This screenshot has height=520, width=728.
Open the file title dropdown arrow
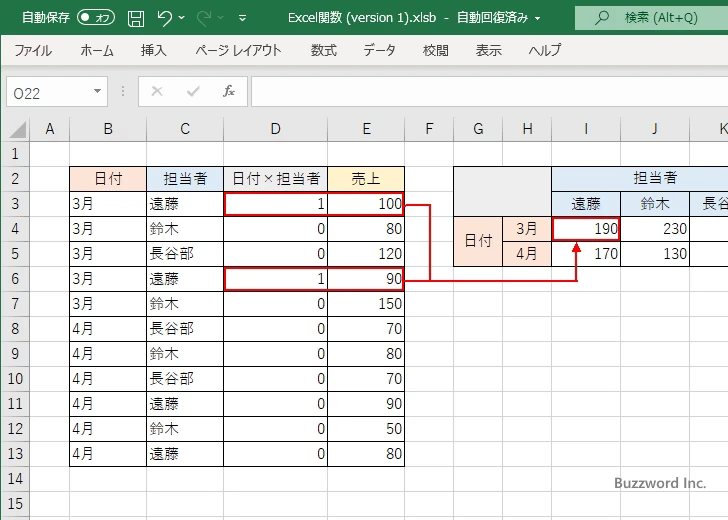coord(538,18)
